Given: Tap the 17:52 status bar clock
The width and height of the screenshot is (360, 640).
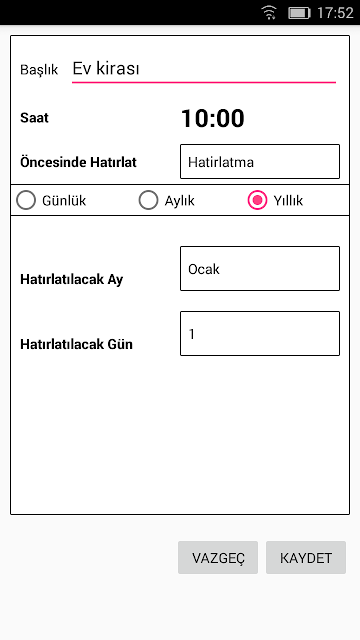Looking at the screenshot, I should tap(335, 13).
